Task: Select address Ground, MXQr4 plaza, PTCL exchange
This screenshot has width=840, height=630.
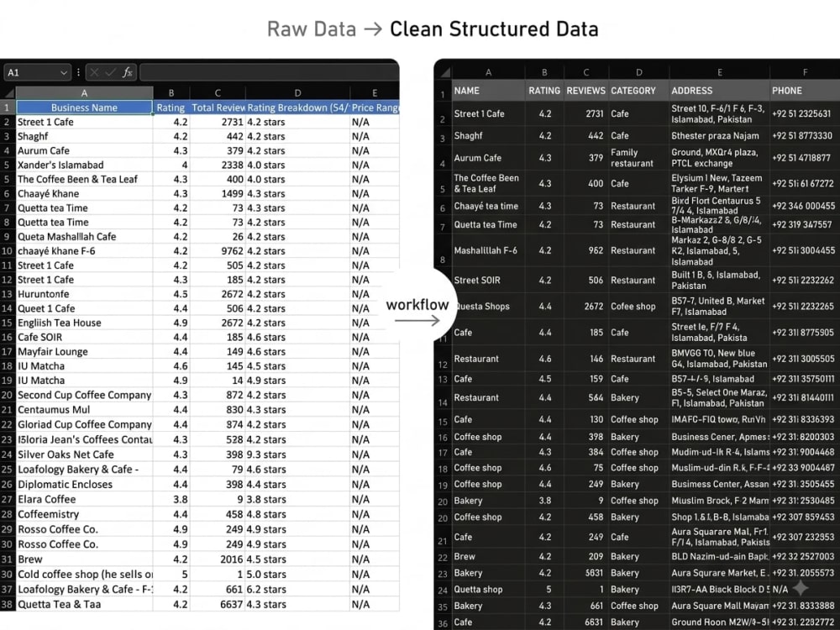Action: coord(720,158)
